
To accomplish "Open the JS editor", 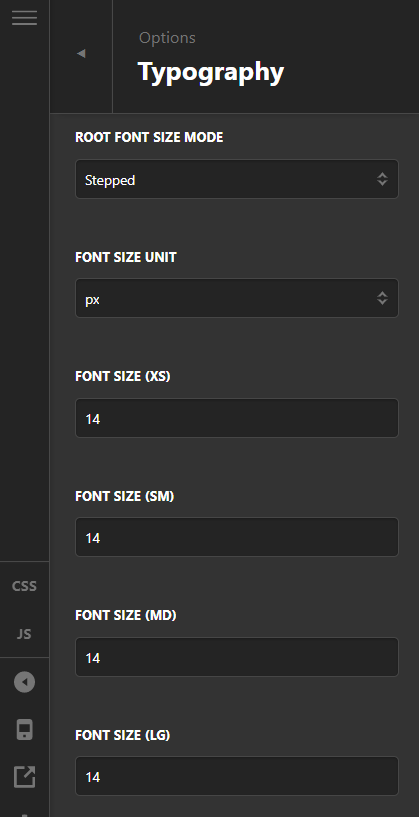I will click(x=24, y=634).
